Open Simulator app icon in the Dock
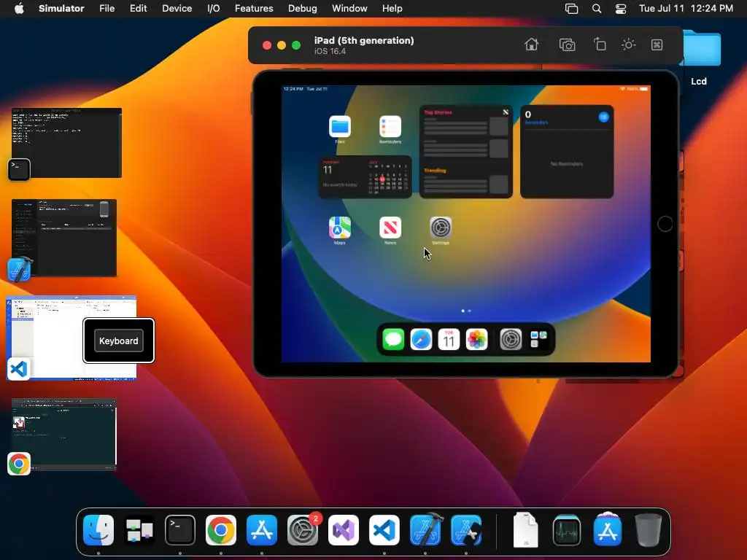This screenshot has width=747, height=560. [x=466, y=530]
